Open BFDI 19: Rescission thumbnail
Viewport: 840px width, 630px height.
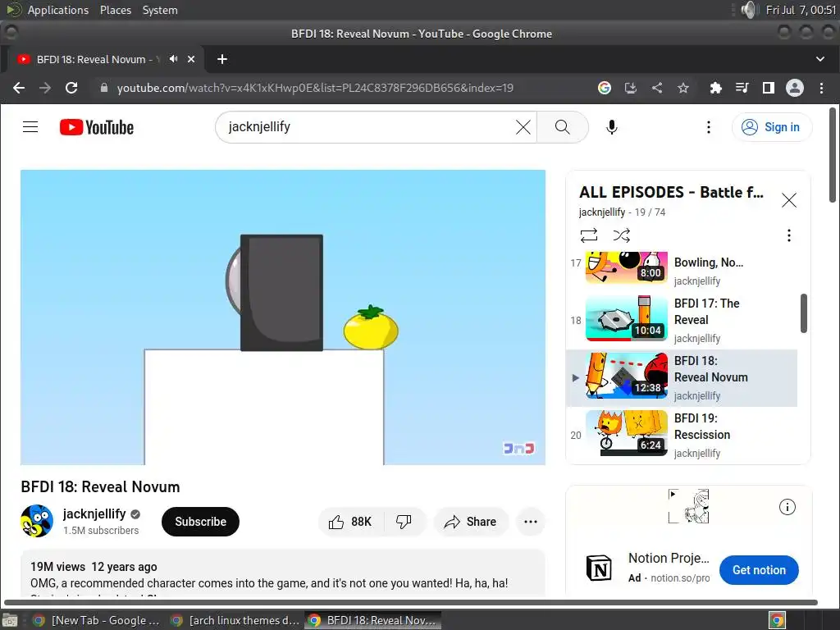626,433
